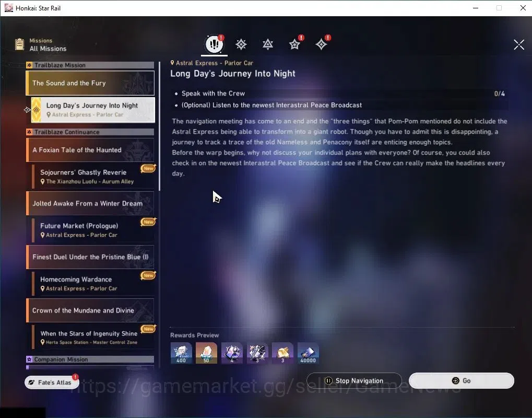Click the Companion Mission section header

pos(90,359)
